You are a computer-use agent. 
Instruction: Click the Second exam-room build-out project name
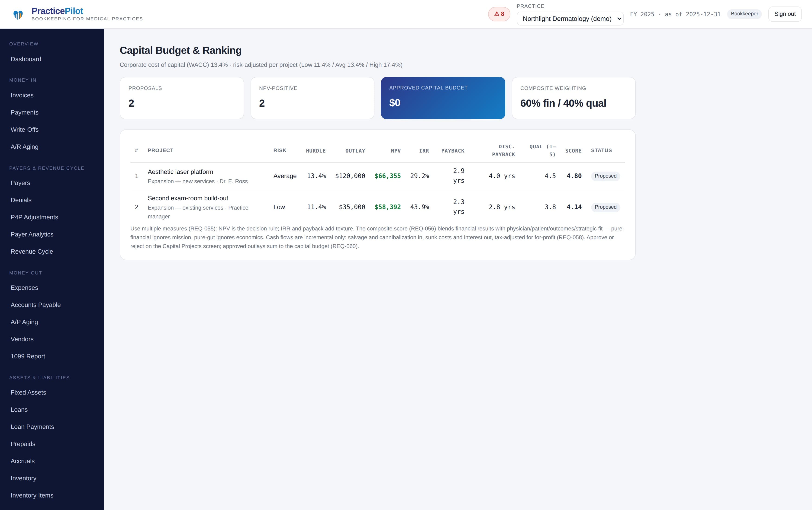(188, 198)
